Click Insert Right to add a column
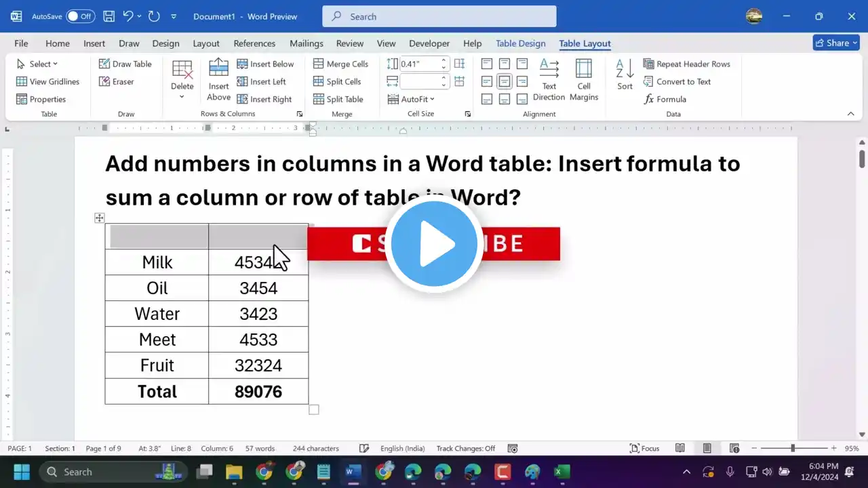This screenshot has width=868, height=488. pos(264,99)
